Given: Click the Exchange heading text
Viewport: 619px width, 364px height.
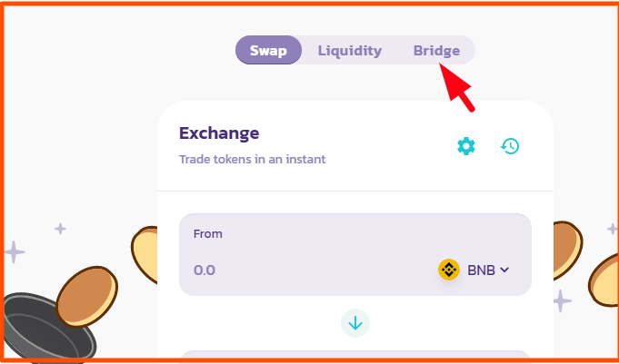Looking at the screenshot, I should pos(219,133).
